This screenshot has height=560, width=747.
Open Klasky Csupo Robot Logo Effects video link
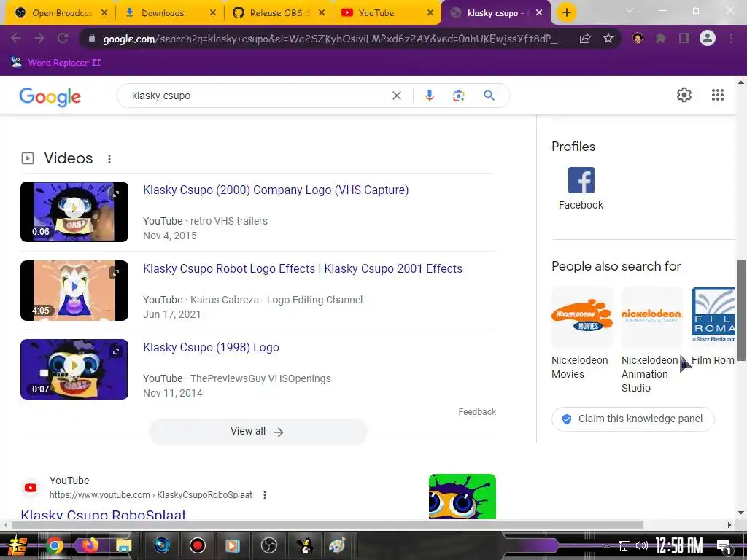pos(303,268)
